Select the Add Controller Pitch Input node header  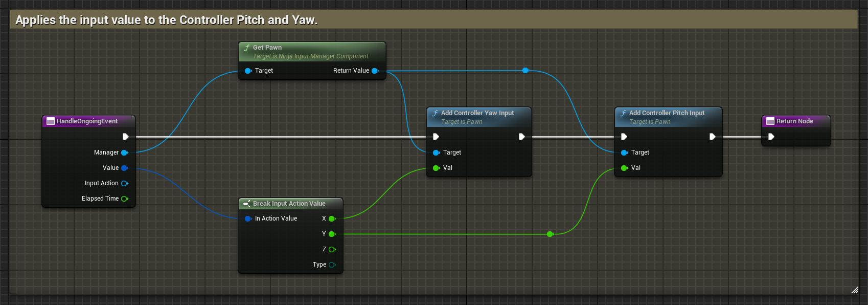coord(667,113)
